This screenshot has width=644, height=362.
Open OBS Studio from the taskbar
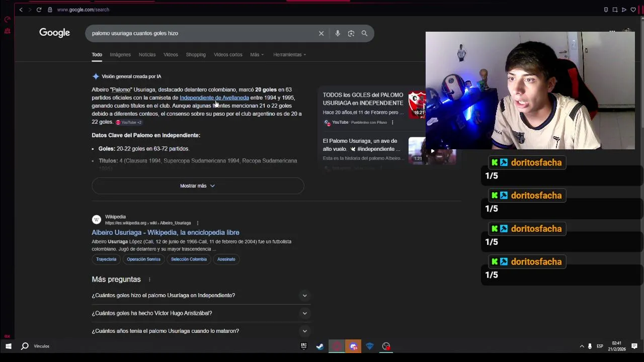coord(386,346)
